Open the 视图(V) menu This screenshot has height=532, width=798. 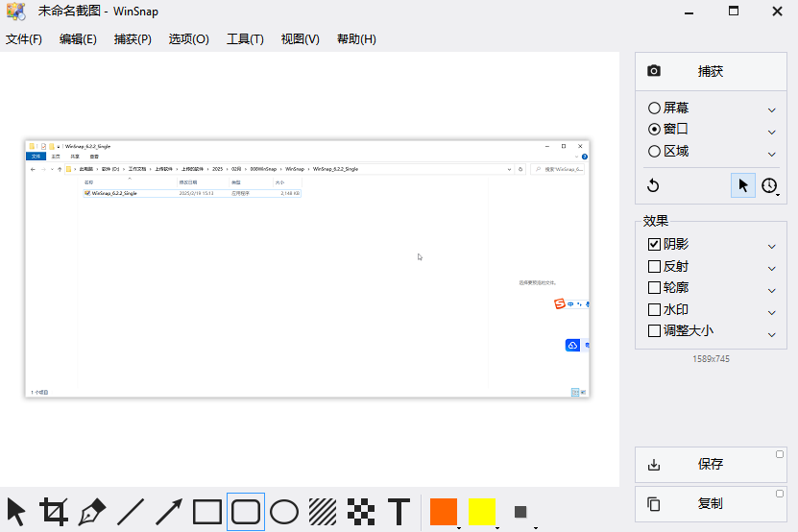(x=301, y=39)
